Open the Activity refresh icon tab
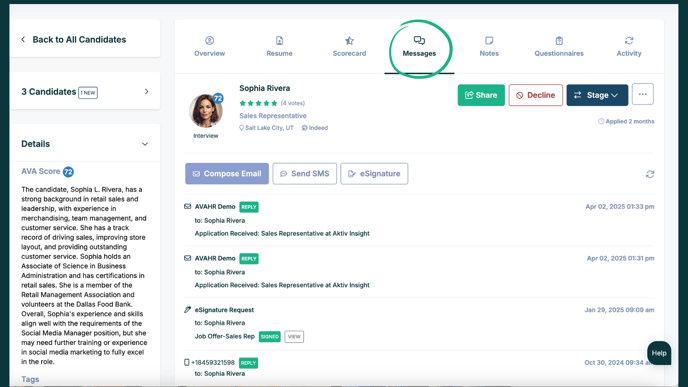Screen dimensions: 688x387 pyautogui.click(x=629, y=41)
